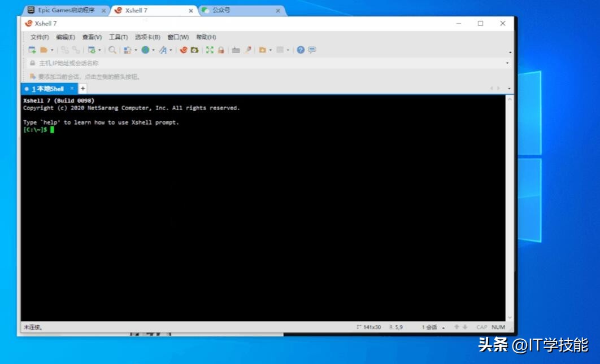Expand the layout icon's dropdown arrow

tap(136, 50)
